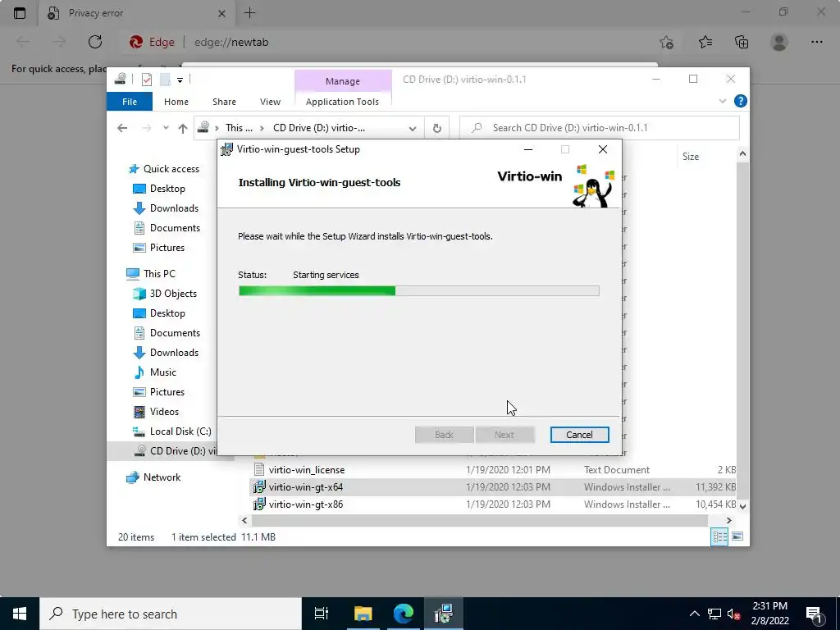
Task: Open 3D Objects folder
Action: (x=173, y=294)
